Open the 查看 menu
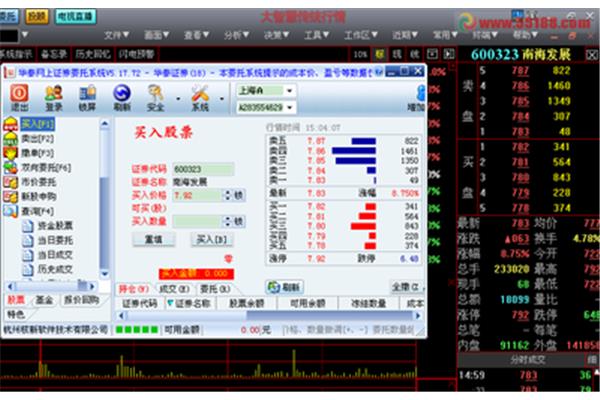 tap(196, 35)
